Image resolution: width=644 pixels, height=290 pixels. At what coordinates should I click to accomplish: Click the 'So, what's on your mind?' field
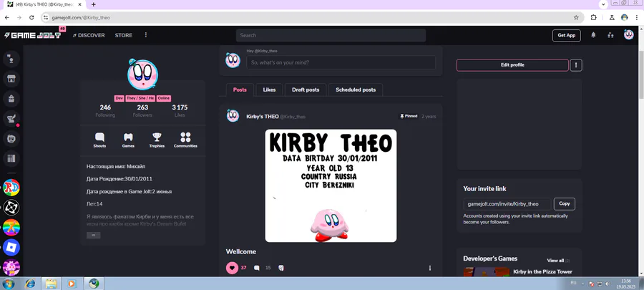tap(341, 62)
